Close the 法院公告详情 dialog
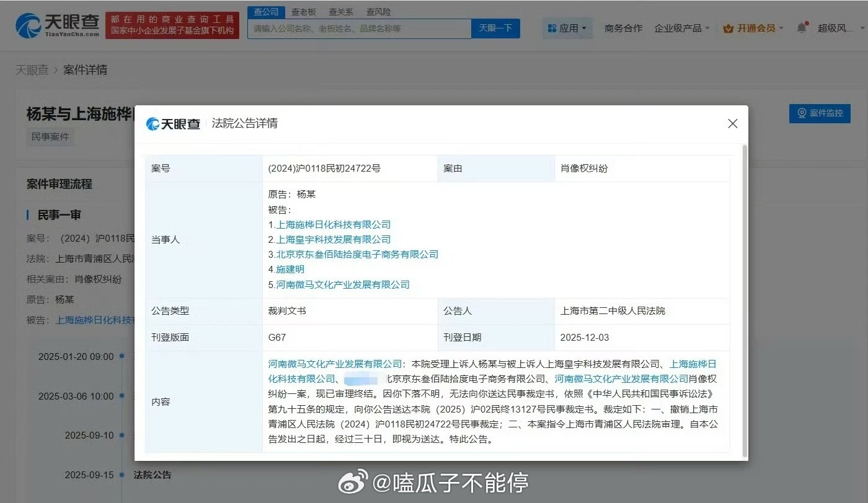Image resolution: width=868 pixels, height=503 pixels. (x=732, y=123)
